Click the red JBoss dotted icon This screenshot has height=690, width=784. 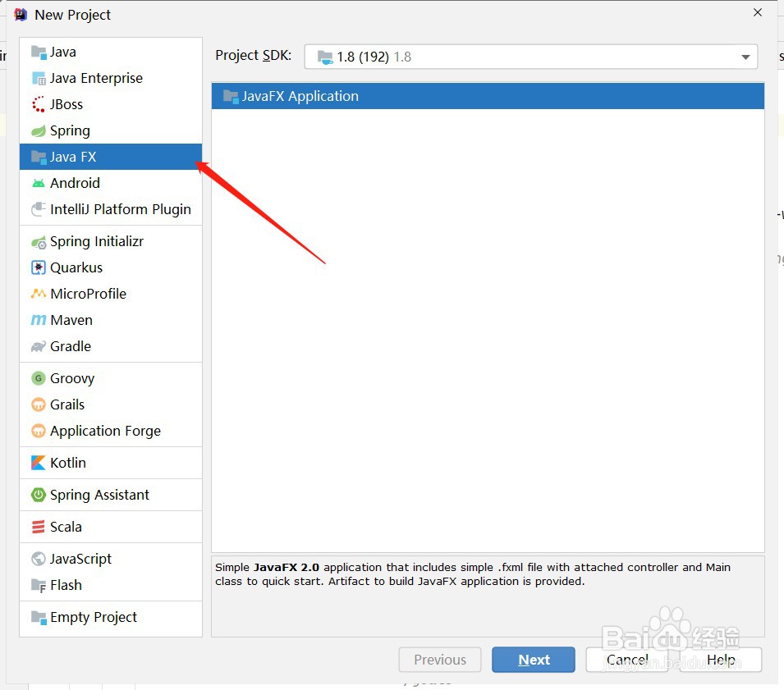point(39,104)
